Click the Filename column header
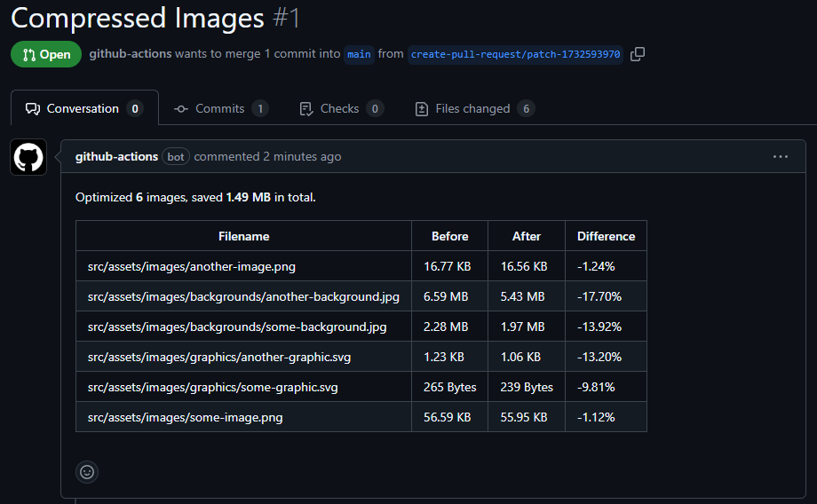The width and height of the screenshot is (817, 504). (x=244, y=236)
